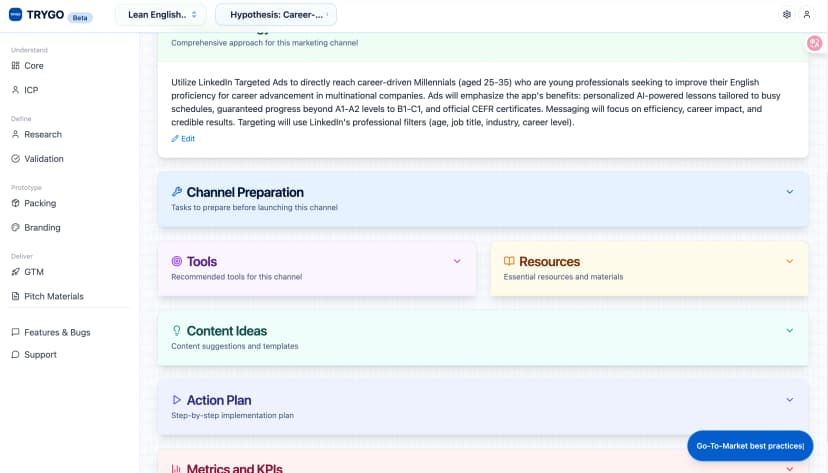Expand the Channel Preparation section
828x473 pixels.
coord(789,192)
